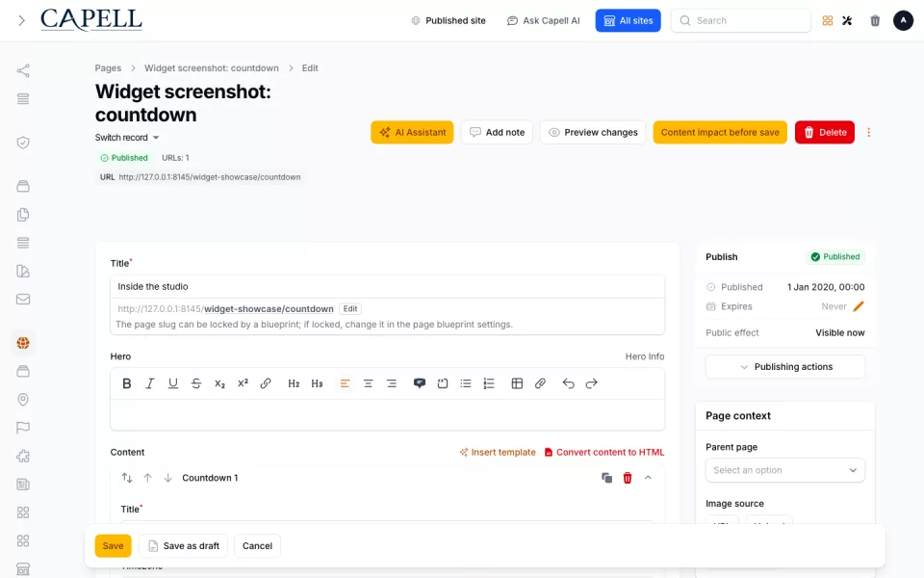Undo last edit in Hero editor
The width and height of the screenshot is (924, 578).
point(568,383)
